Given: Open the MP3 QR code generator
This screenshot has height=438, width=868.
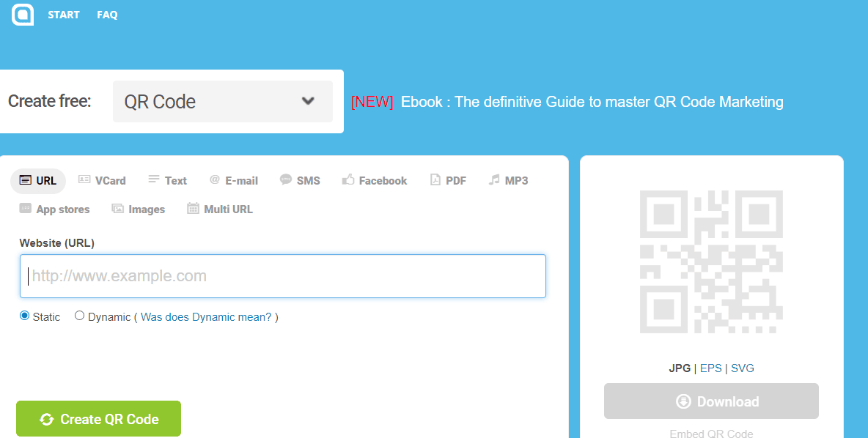Looking at the screenshot, I should click(508, 180).
